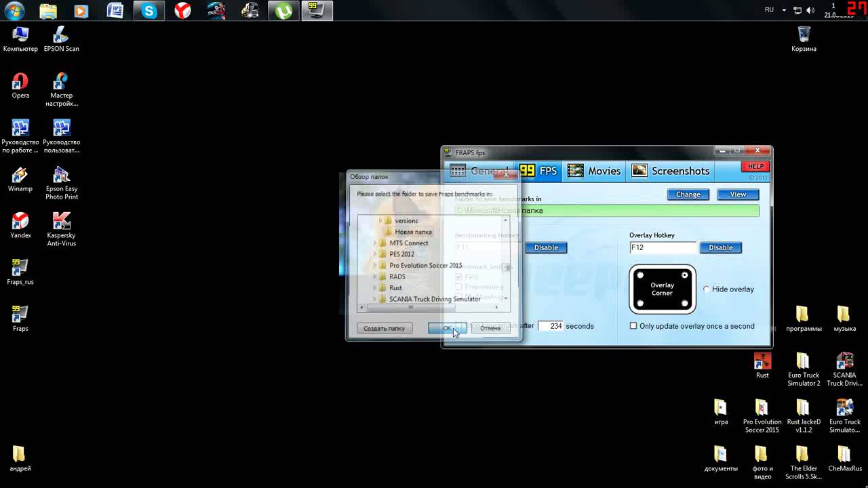
Task: Click the truck simulator taskbar icon
Action: (x=250, y=11)
